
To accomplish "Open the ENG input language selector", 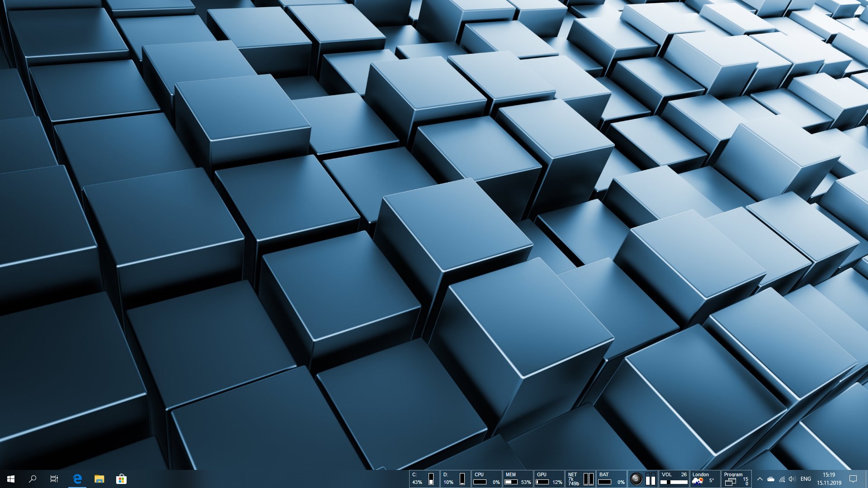I will (806, 479).
